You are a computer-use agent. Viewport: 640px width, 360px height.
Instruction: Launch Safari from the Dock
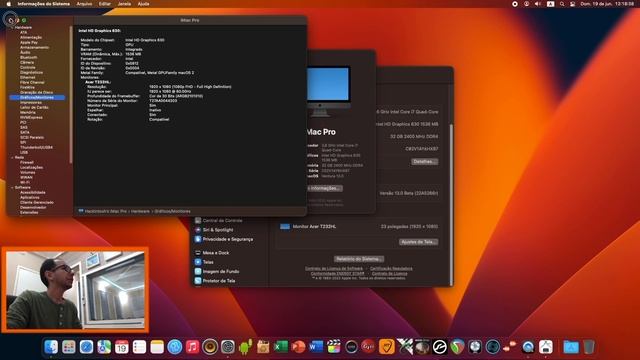coord(87,347)
